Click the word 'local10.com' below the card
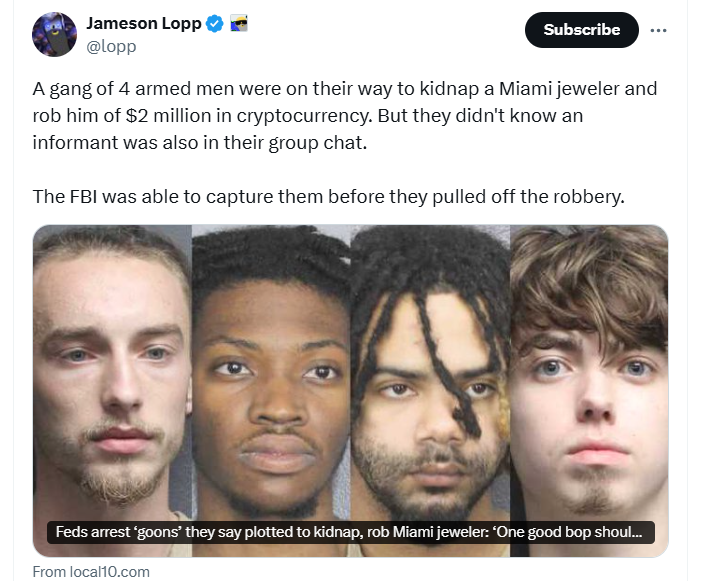 (x=110, y=572)
